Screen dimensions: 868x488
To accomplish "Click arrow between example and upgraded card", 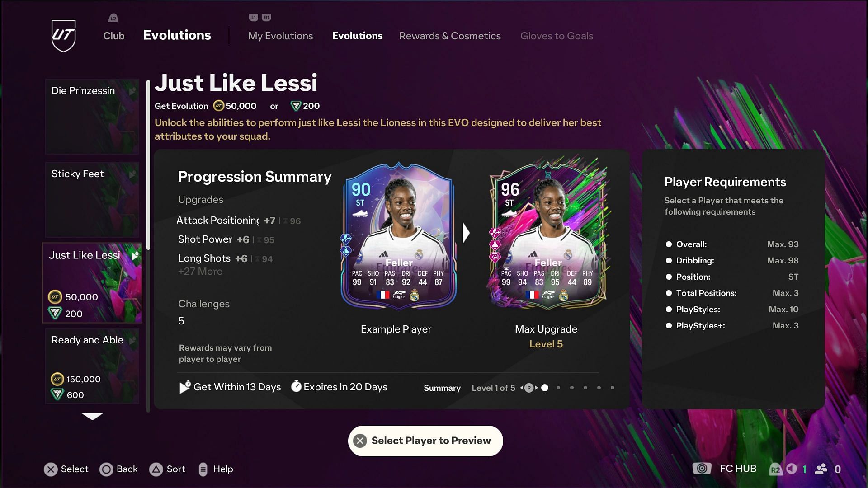I will (466, 233).
